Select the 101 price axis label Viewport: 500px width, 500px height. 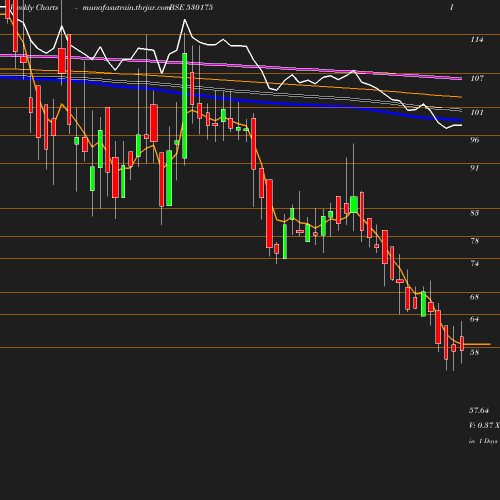click(x=477, y=112)
